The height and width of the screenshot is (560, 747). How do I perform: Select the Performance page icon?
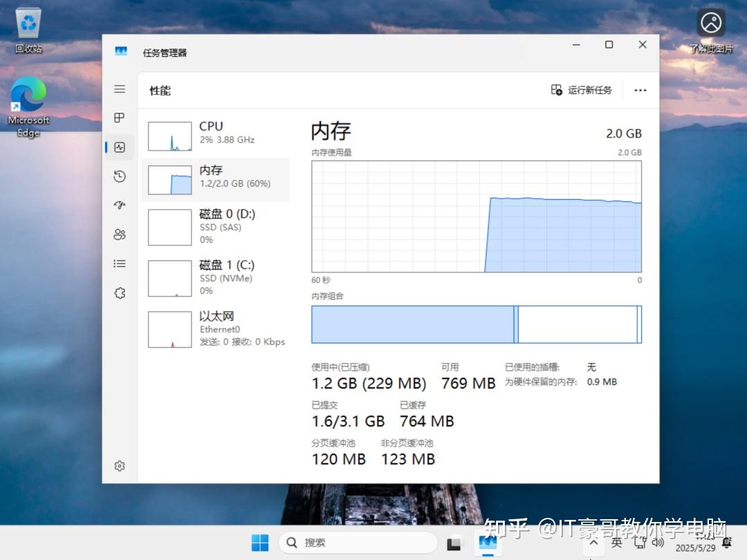pos(119,147)
